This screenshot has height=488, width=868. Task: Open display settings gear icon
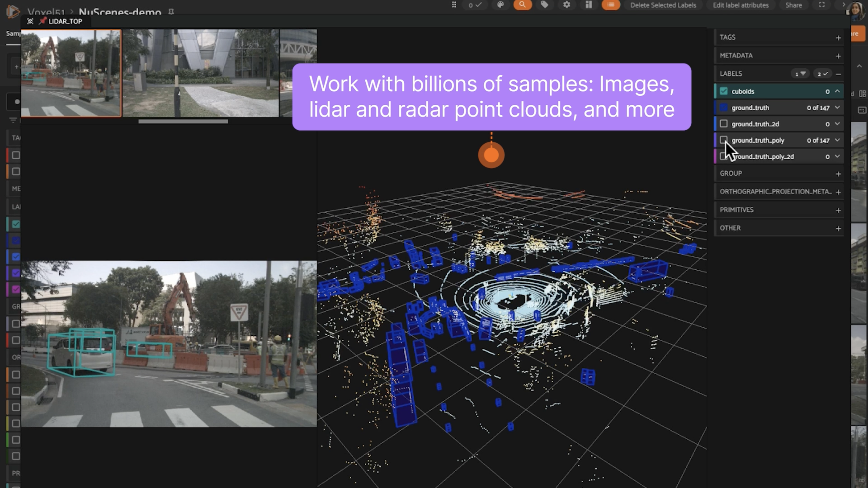click(567, 5)
